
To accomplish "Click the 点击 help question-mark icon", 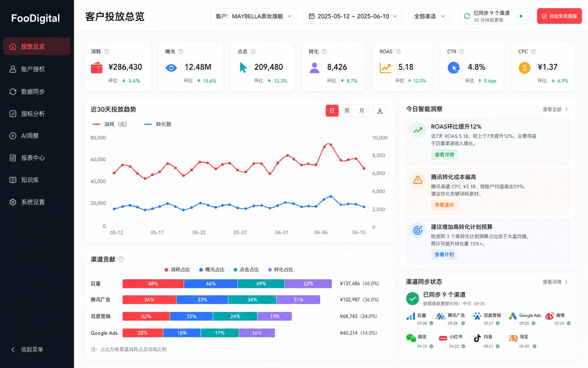I will coord(253,52).
